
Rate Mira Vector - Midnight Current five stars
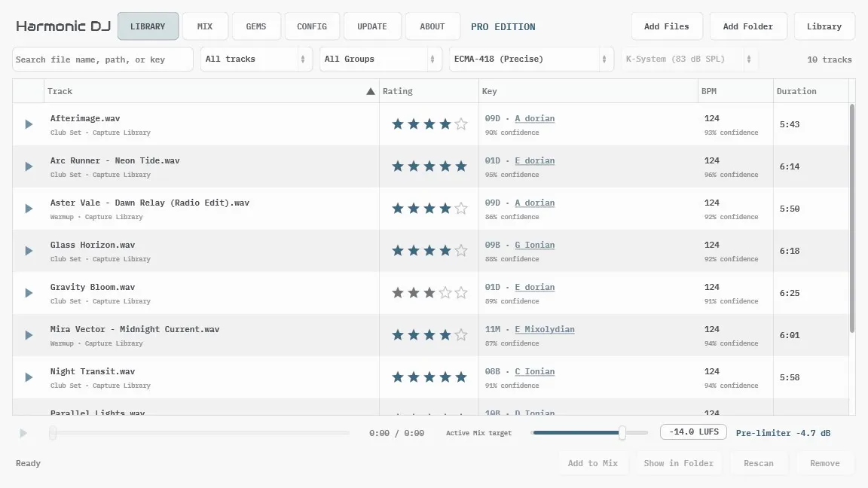coord(461,334)
